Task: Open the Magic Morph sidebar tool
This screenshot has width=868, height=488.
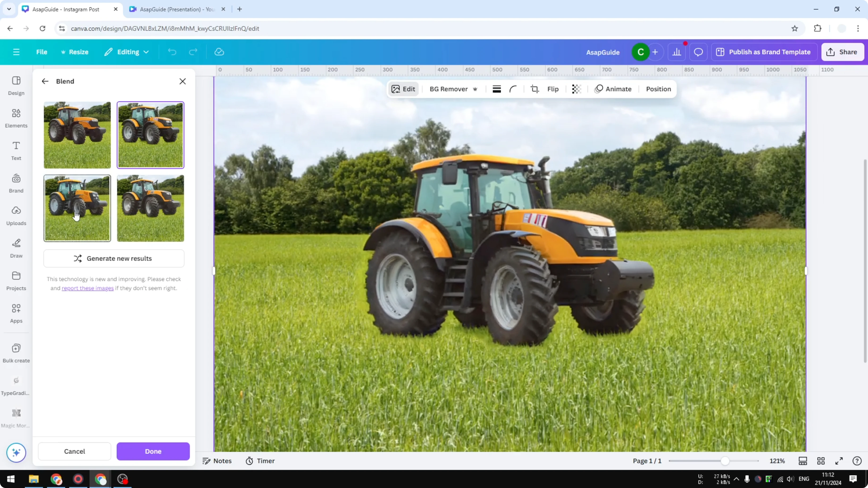Action: [x=16, y=417]
